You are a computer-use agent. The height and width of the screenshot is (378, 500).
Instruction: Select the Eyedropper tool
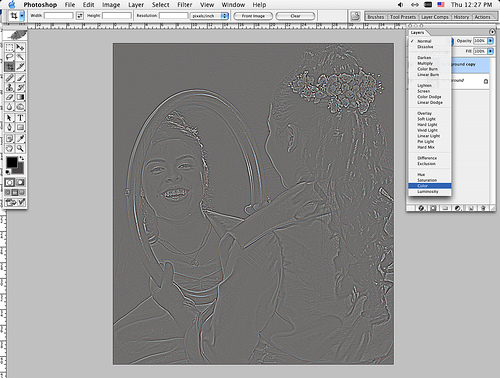[x=20, y=138]
